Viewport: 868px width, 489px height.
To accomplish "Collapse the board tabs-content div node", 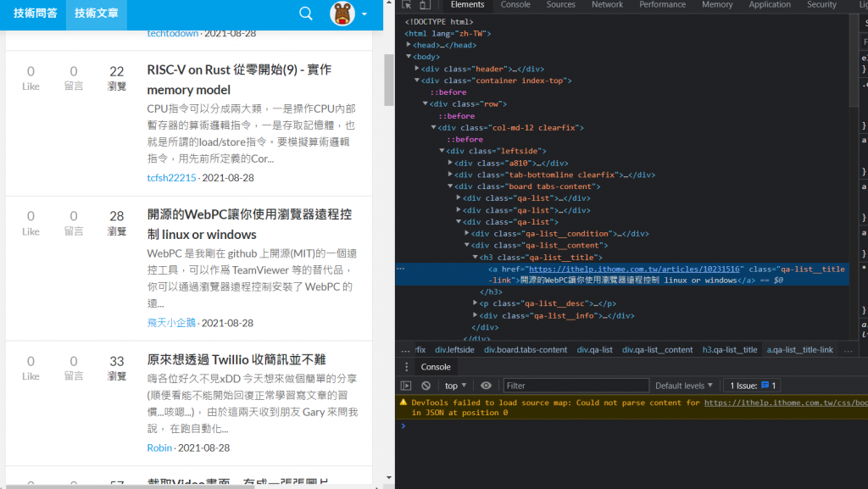I will coord(450,186).
